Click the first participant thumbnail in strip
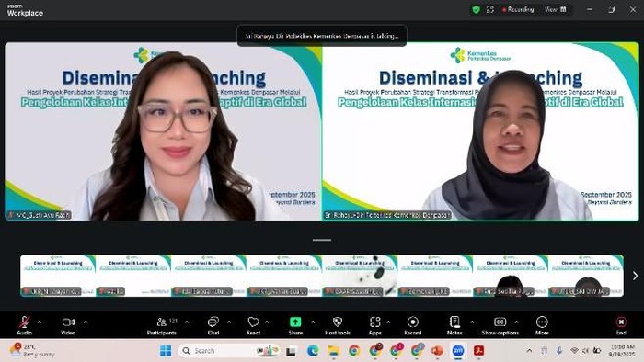Screen dimensions: 644x362 (x=58, y=276)
